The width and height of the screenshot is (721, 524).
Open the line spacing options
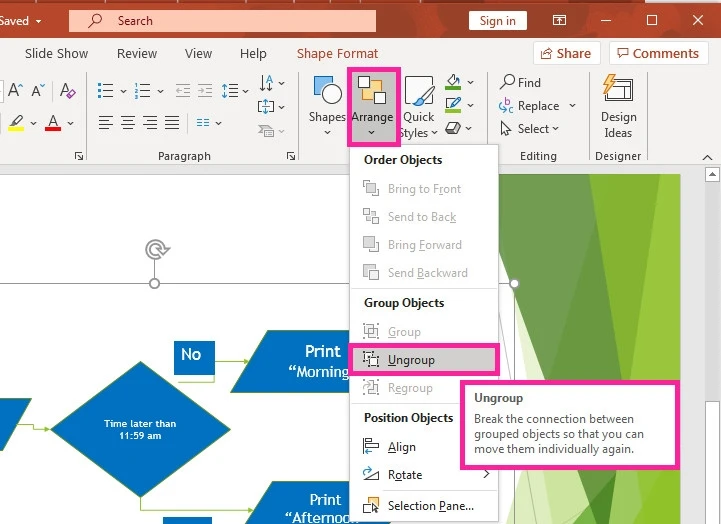234,91
